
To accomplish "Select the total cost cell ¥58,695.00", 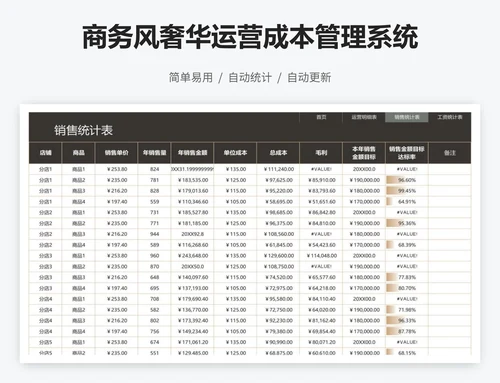I will pyautogui.click(x=278, y=202).
